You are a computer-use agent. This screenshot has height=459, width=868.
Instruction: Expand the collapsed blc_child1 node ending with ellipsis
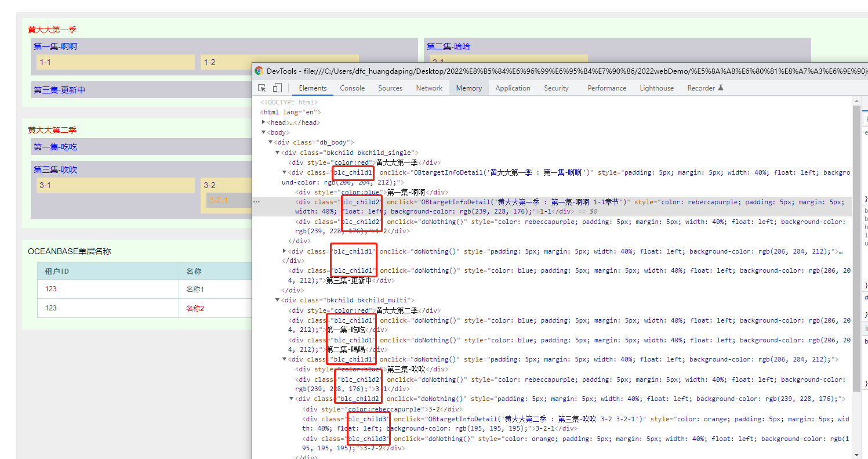[284, 251]
